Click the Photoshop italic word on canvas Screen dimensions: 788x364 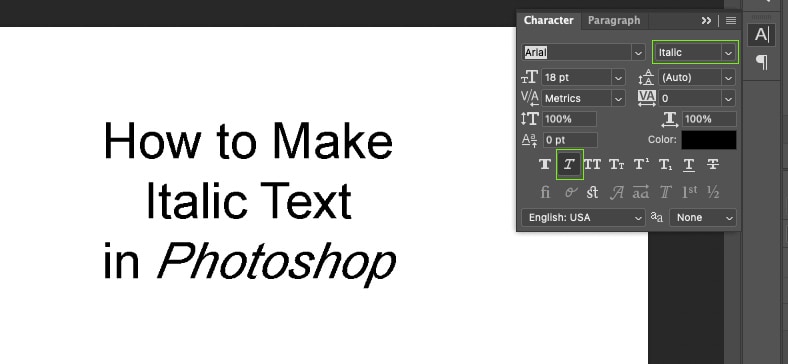click(277, 265)
